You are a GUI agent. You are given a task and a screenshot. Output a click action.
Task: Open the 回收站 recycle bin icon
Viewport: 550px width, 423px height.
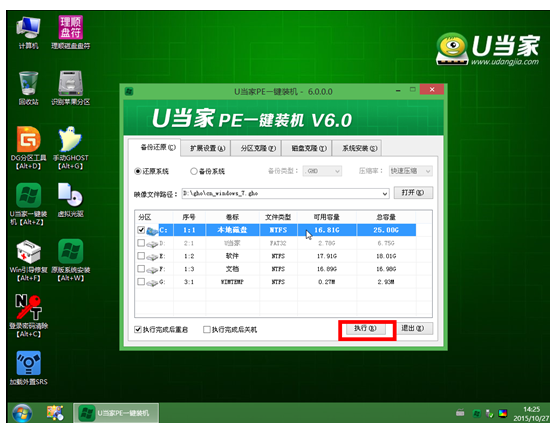point(28,88)
